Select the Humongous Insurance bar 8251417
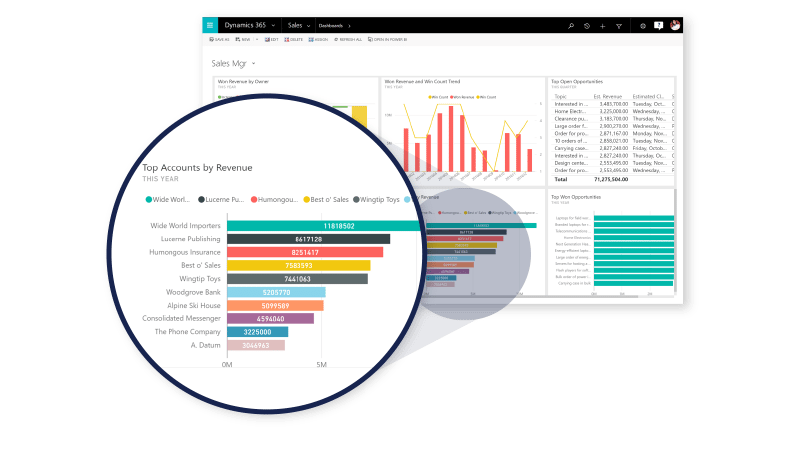The height and width of the screenshot is (450, 800). tap(305, 252)
